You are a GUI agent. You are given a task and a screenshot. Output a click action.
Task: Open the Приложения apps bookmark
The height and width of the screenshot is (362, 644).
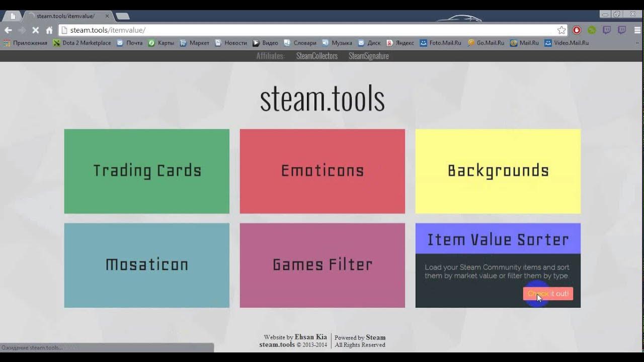[25, 43]
